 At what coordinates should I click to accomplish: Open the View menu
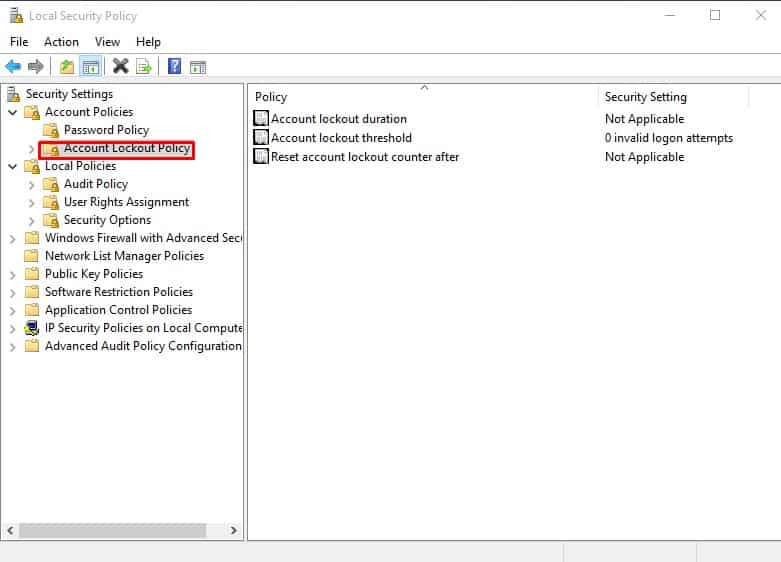pos(107,42)
